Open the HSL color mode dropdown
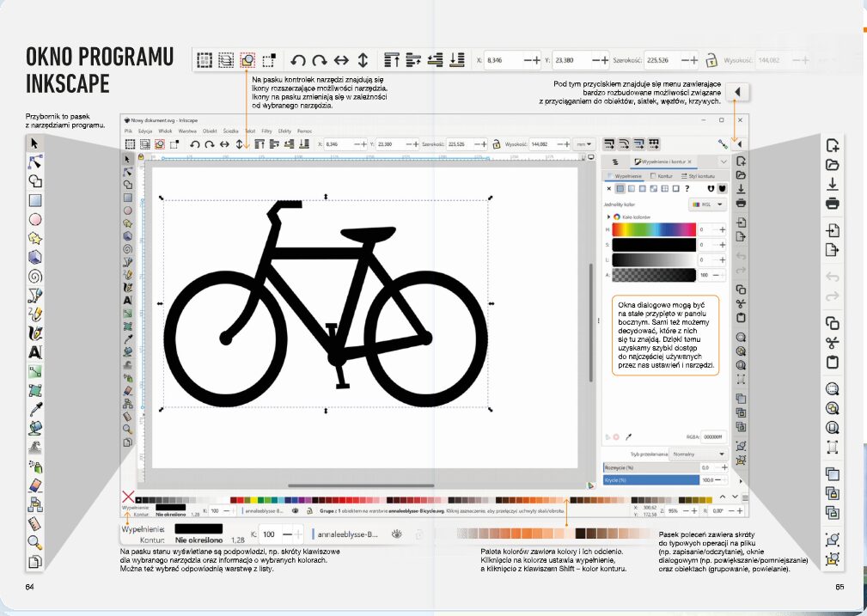867x616 pixels. (x=708, y=204)
